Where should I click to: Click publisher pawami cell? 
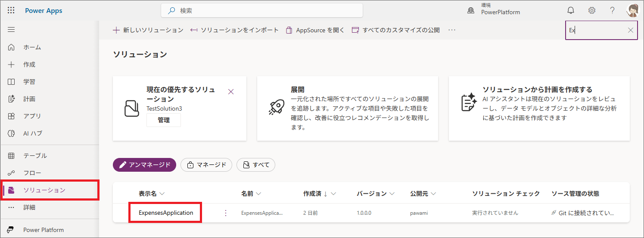[419, 213]
